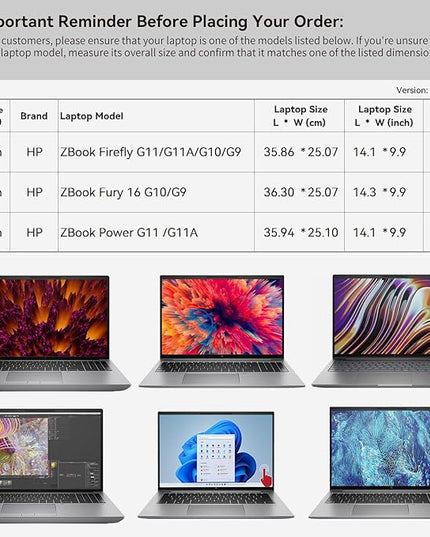Screen dimensions: 430x537
Task: Click the HP brand cell in the ZBook Fury row
Action: pos(34,192)
